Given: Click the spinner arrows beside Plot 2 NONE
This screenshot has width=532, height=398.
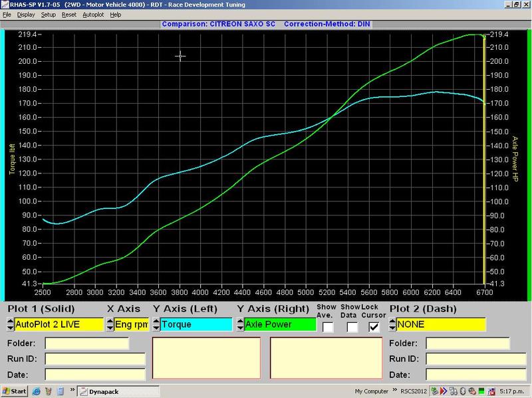Looking at the screenshot, I should coord(392,324).
